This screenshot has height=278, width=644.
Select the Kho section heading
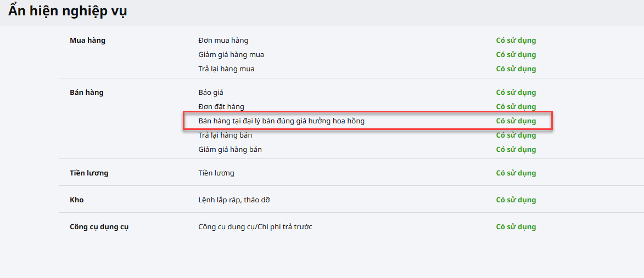point(77,200)
